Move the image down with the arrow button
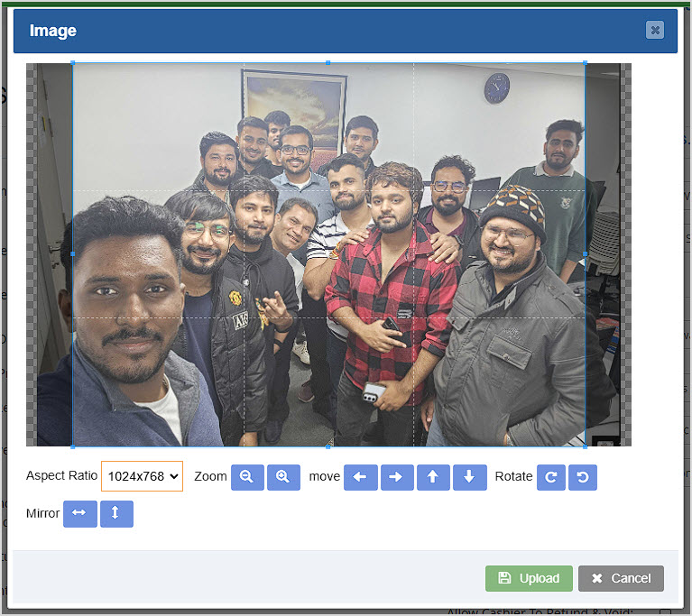Screen dimensions: 692x616 [469, 477]
